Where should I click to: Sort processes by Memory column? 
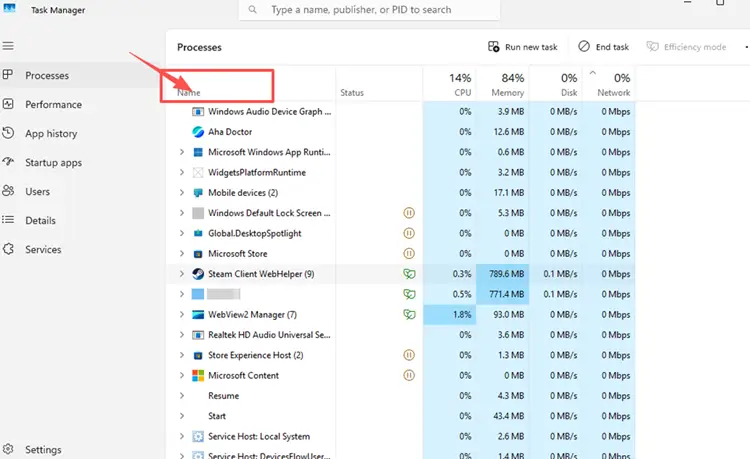(503, 84)
